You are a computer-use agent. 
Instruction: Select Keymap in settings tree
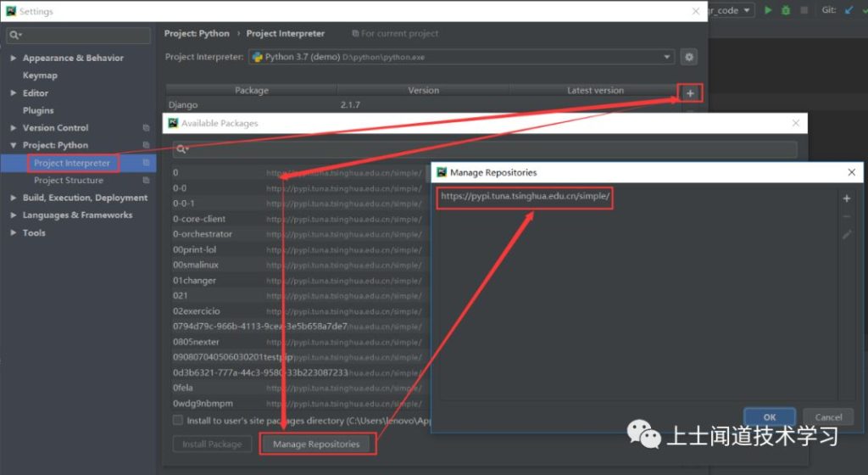pos(40,75)
